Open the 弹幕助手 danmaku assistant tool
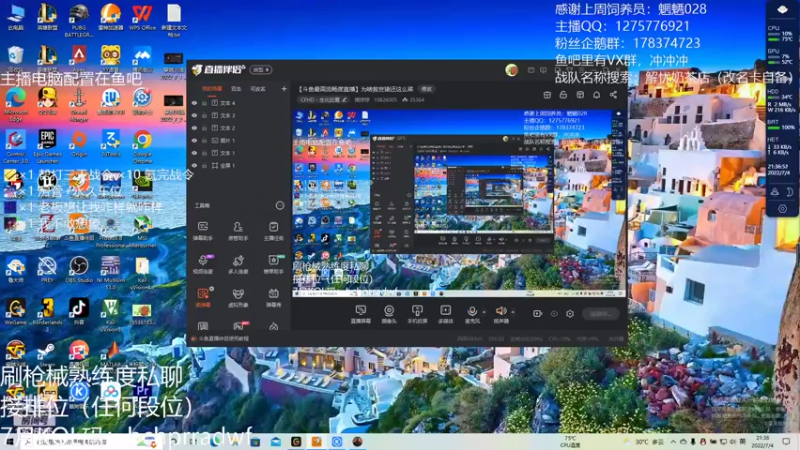 click(x=203, y=230)
